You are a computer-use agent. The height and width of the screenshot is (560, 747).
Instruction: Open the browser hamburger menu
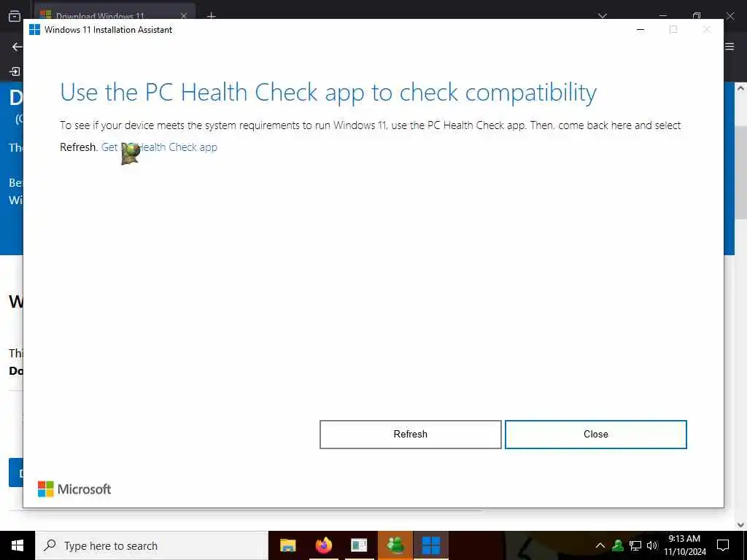point(729,46)
